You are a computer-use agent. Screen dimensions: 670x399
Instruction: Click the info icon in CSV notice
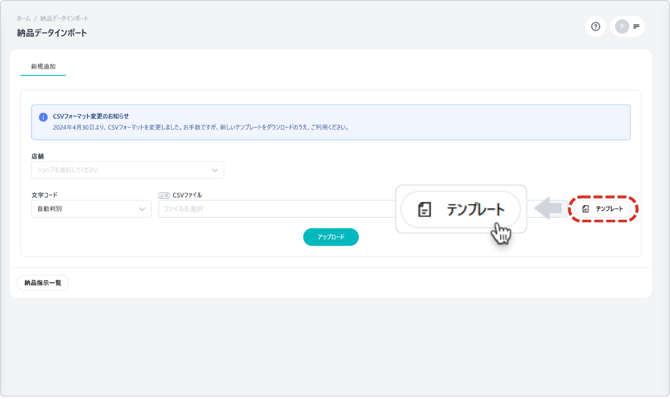(43, 117)
